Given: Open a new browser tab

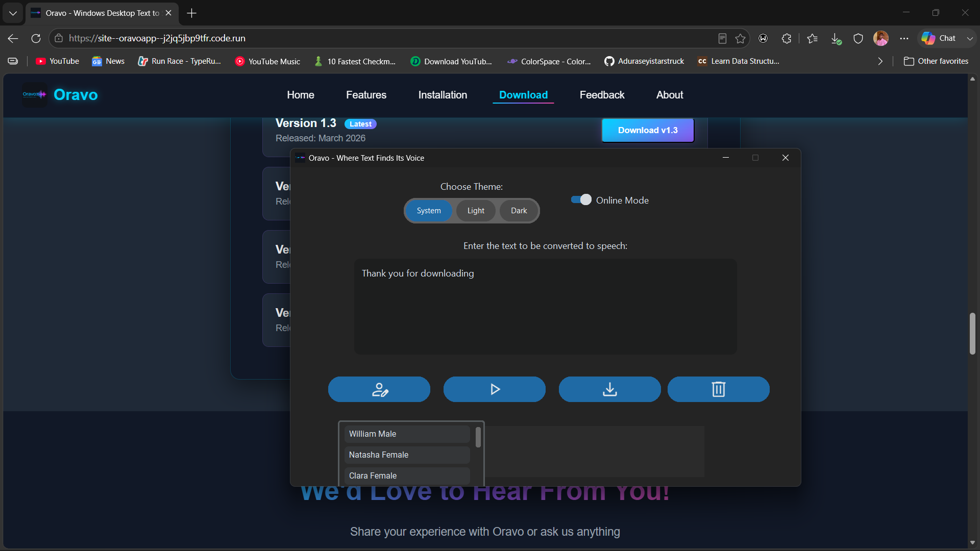Looking at the screenshot, I should tap(192, 13).
